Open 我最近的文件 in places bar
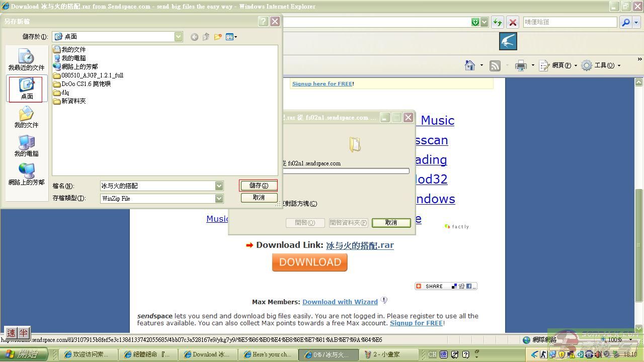Screen dimensions: 644x362 coord(26,60)
